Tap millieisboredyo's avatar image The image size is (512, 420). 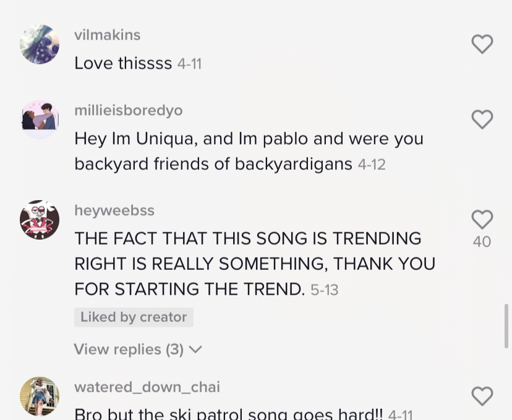[40, 119]
